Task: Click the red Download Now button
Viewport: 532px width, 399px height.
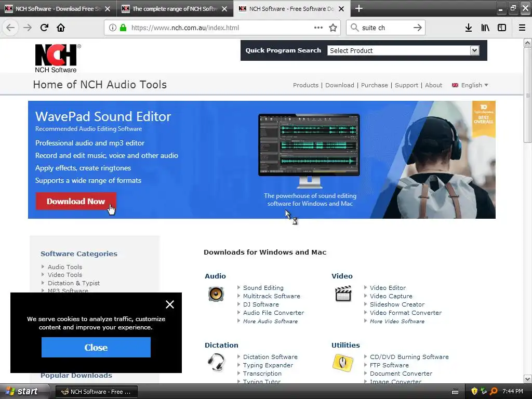Action: (76, 201)
